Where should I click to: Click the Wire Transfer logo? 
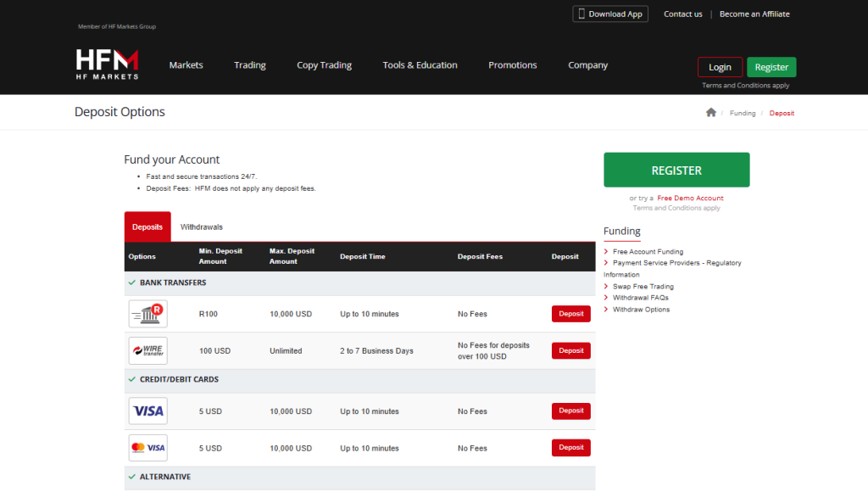[147, 350]
